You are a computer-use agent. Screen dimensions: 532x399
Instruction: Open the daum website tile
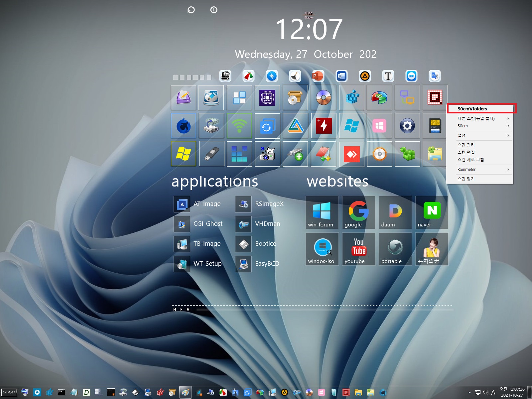[x=395, y=212]
